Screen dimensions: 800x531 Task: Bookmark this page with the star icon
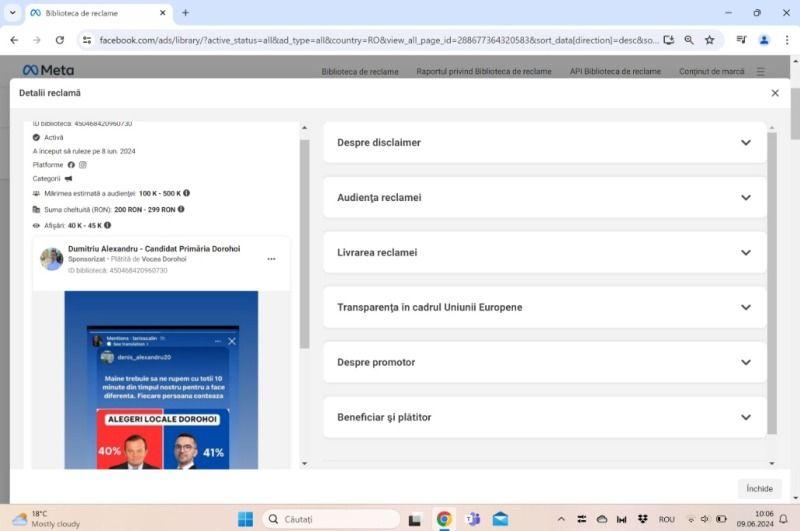coord(709,40)
